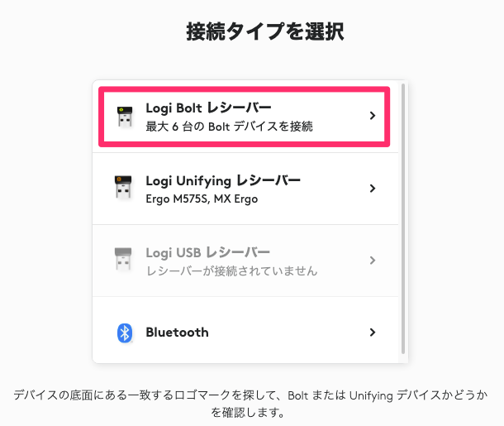Choose the Bluetooth connection type label
The height and width of the screenshot is (426, 504).
pyautogui.click(x=177, y=333)
